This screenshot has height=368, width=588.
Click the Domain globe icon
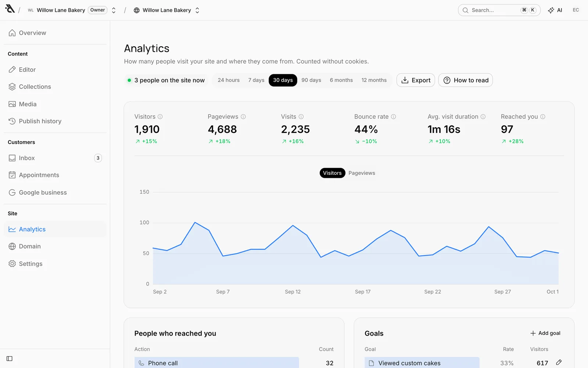(12, 246)
